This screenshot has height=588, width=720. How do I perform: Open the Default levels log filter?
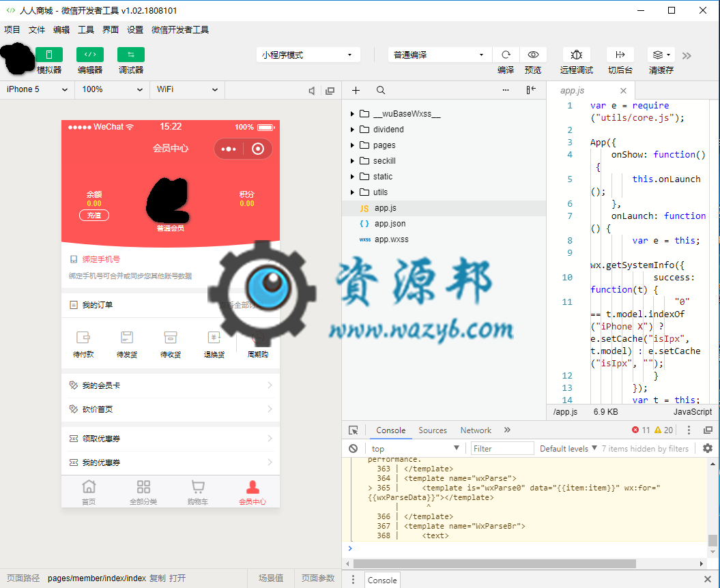[x=568, y=448]
